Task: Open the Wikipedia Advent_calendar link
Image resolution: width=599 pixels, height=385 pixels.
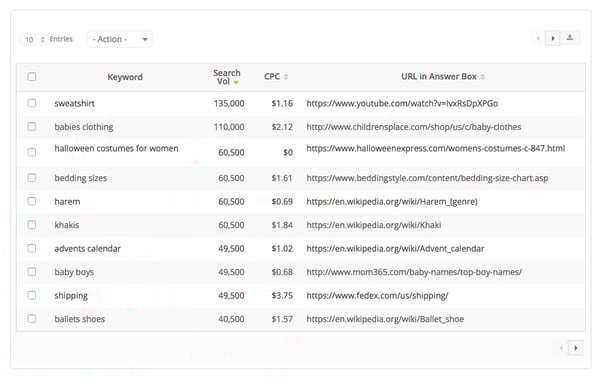Action: point(395,249)
